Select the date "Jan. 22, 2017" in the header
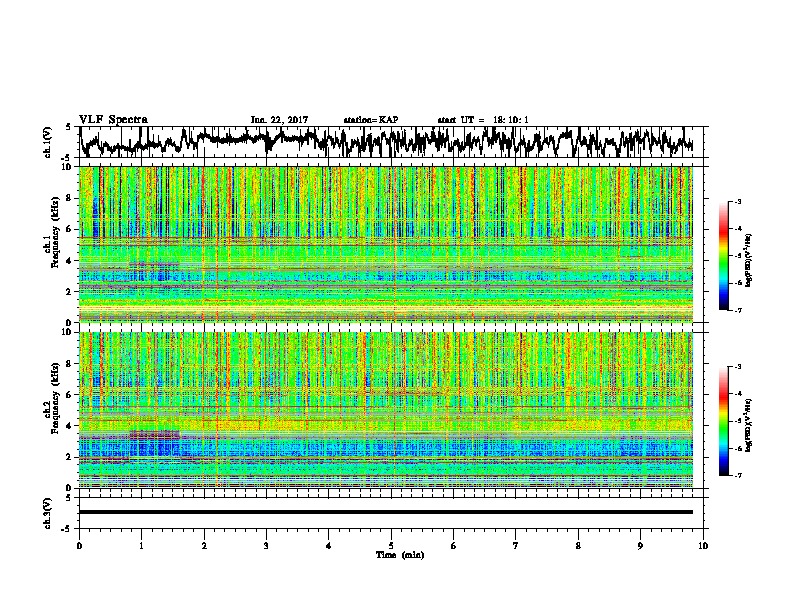Screen dimensions: 792x612 pos(279,120)
